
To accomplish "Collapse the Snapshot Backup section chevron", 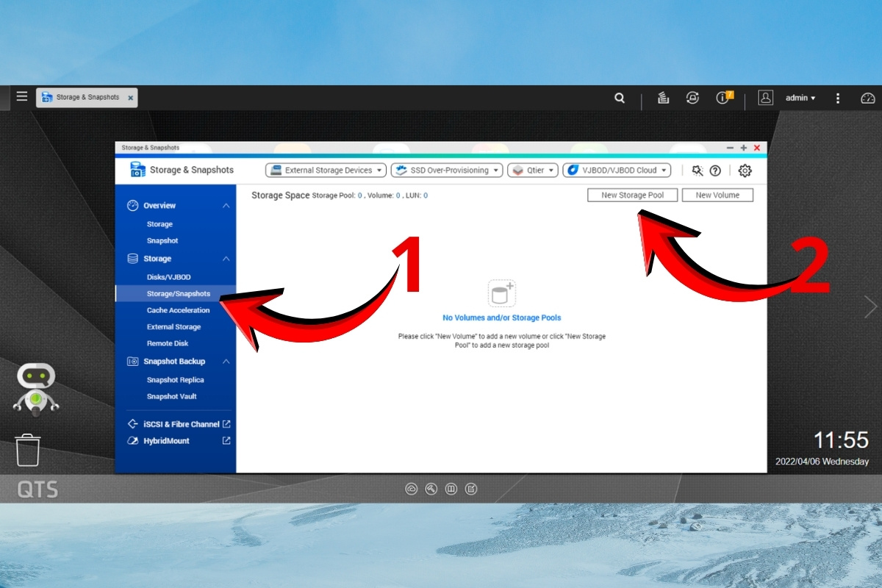I will point(226,362).
